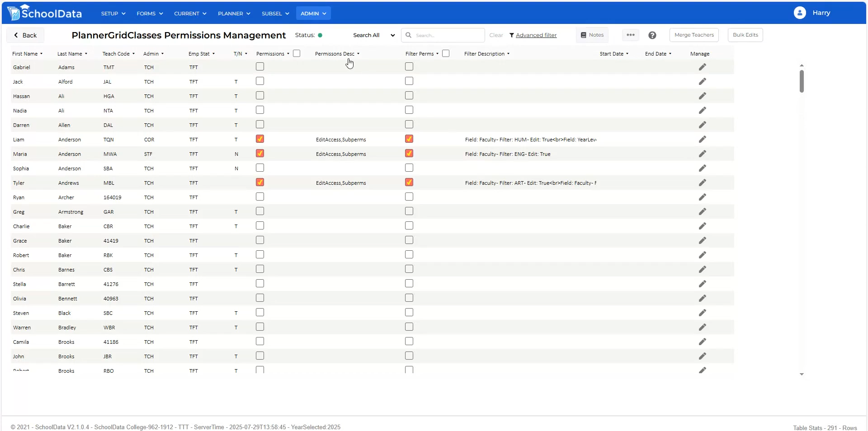The height and width of the screenshot is (431, 868).
Task: Check Filter Perms checkbox for Sophia Anderson
Action: tap(409, 168)
